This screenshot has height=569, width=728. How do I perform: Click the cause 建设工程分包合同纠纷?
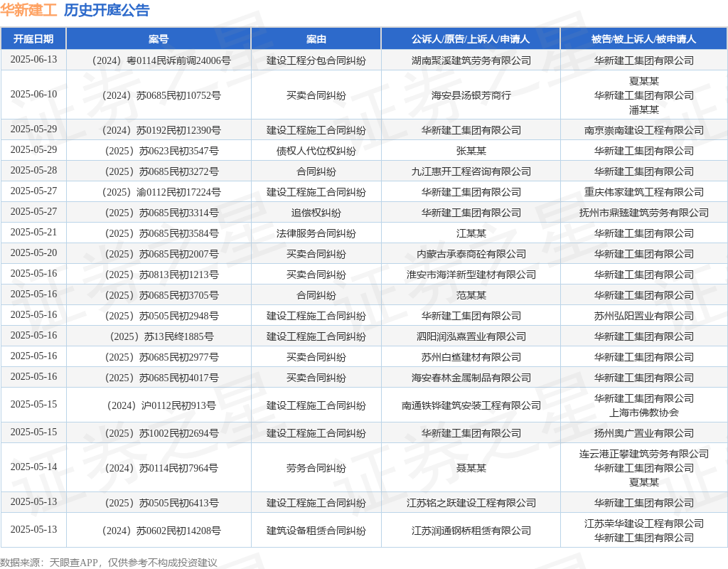tap(316, 60)
